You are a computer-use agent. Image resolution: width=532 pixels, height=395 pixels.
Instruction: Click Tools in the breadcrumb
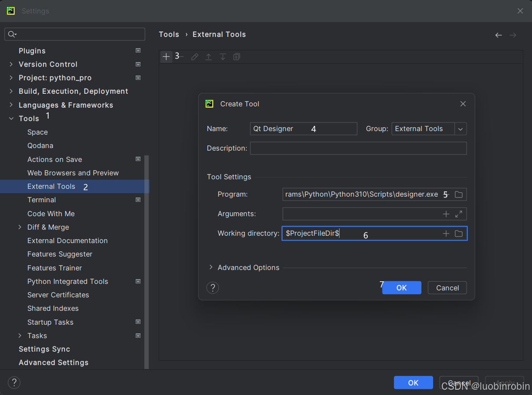(169, 34)
